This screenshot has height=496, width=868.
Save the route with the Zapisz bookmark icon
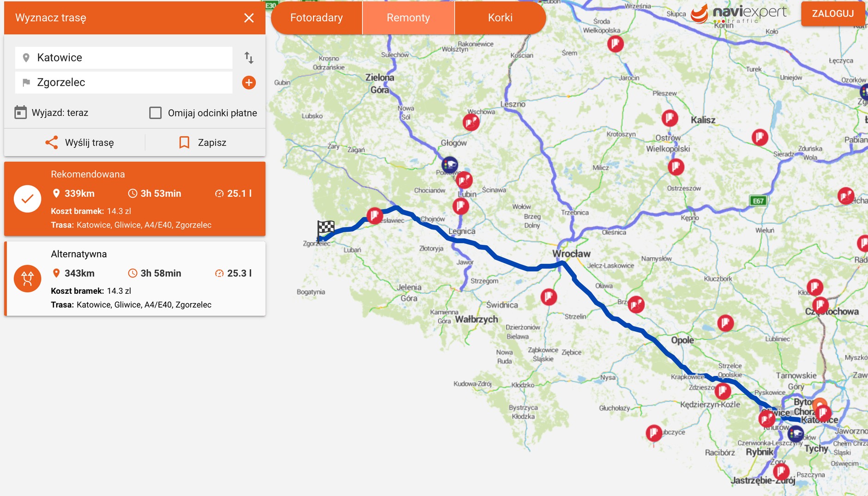coord(184,142)
